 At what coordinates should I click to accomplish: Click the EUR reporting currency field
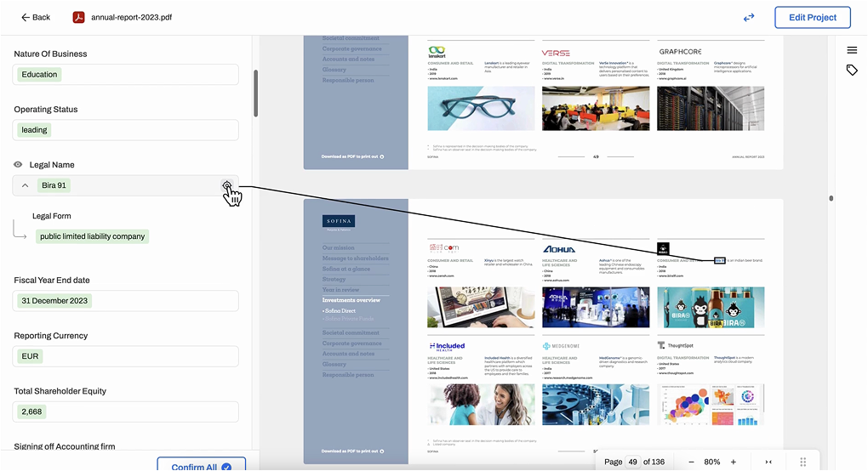pos(126,356)
